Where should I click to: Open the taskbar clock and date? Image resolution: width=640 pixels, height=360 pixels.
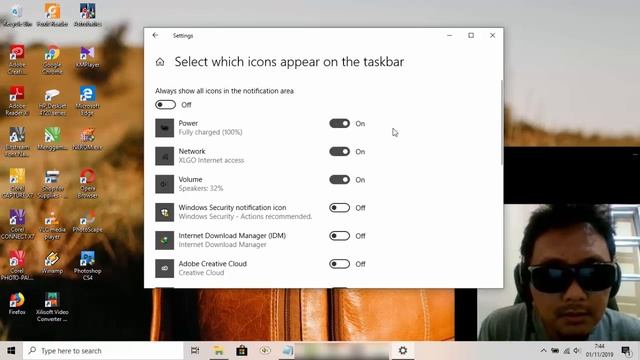600,351
